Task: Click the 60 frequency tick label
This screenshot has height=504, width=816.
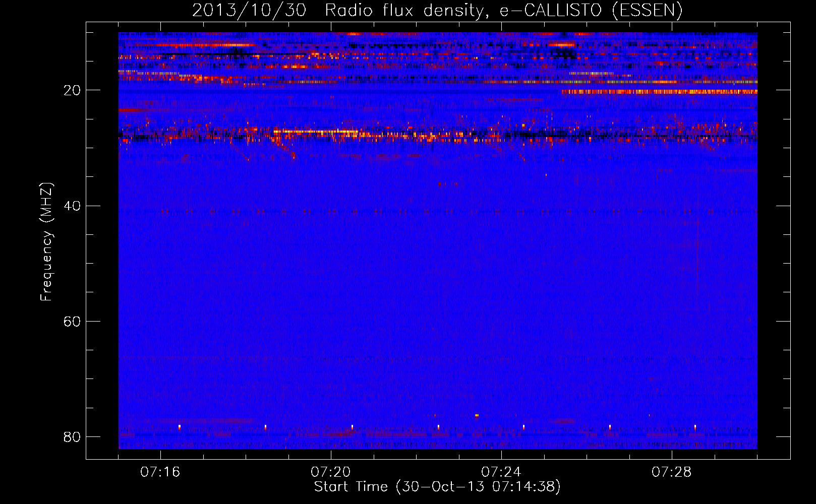Action: [x=72, y=321]
